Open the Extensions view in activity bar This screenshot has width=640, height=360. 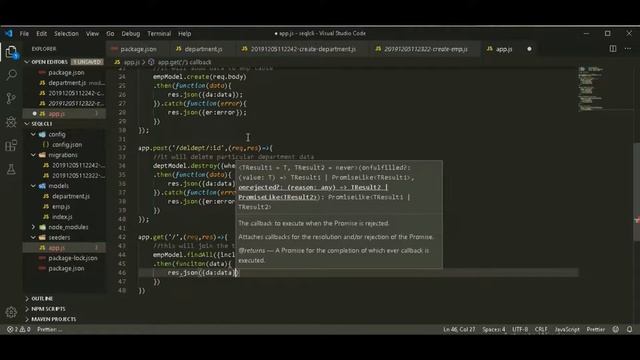(11, 145)
